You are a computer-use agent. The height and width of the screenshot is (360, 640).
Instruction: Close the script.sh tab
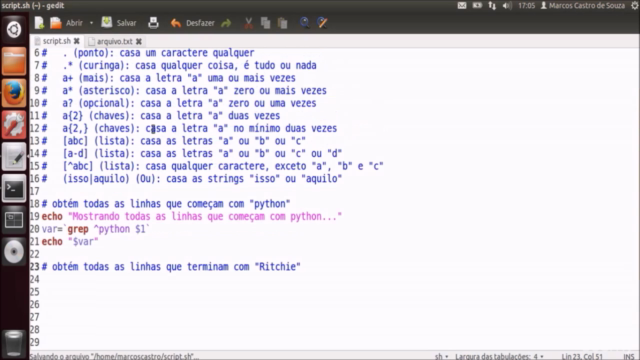(x=76, y=41)
